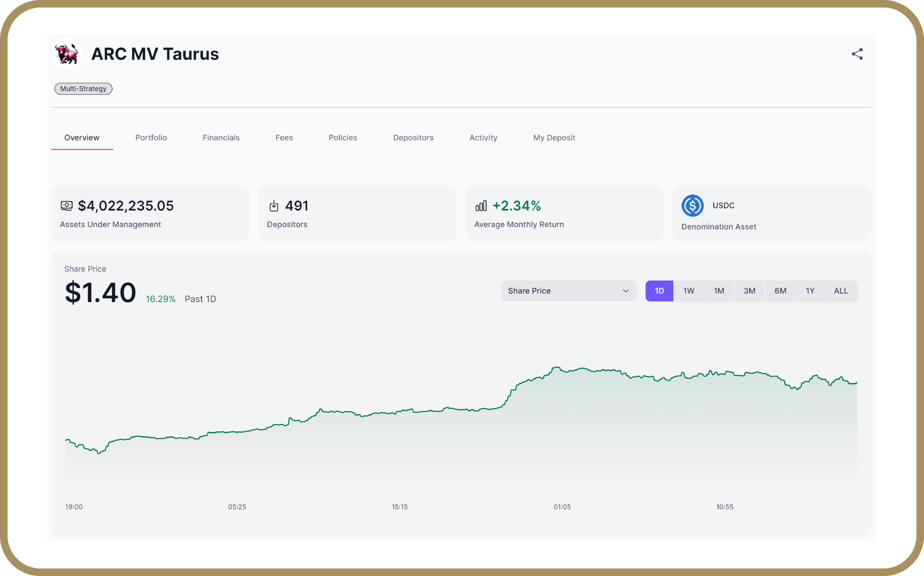This screenshot has width=924, height=576.
Task: Open the Depositors tab
Action: click(x=413, y=137)
